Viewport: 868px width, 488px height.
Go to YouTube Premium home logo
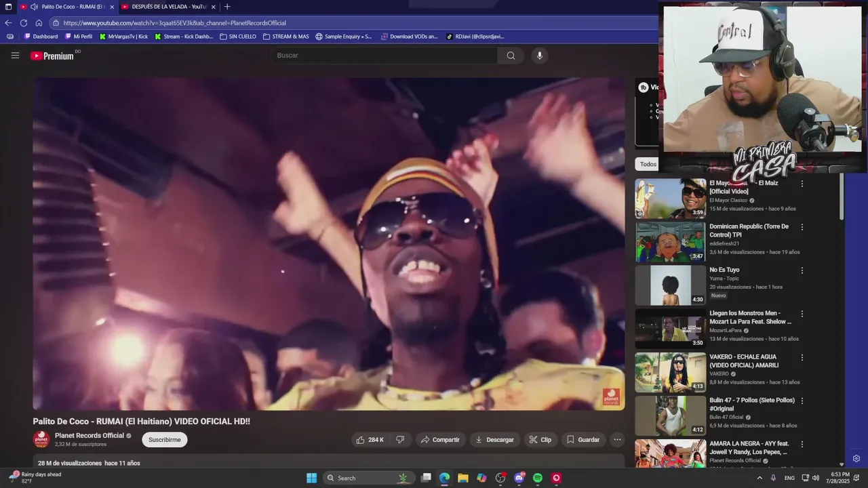click(52, 56)
